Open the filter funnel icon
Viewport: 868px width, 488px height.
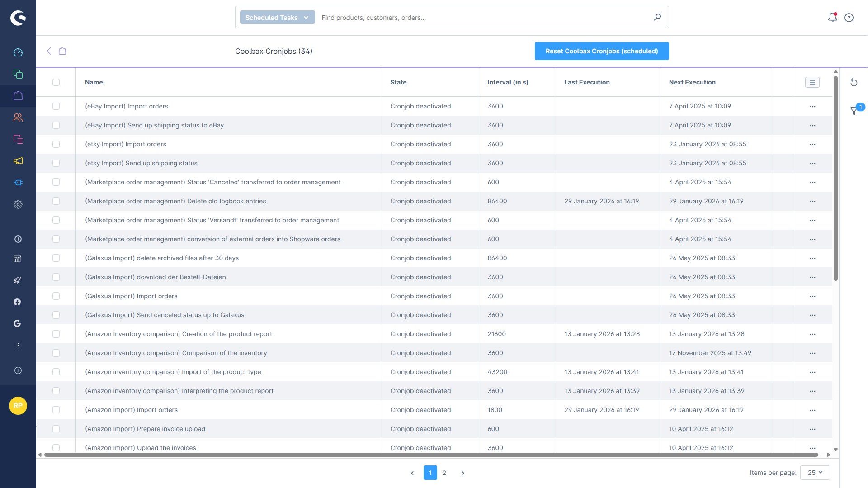[854, 111]
